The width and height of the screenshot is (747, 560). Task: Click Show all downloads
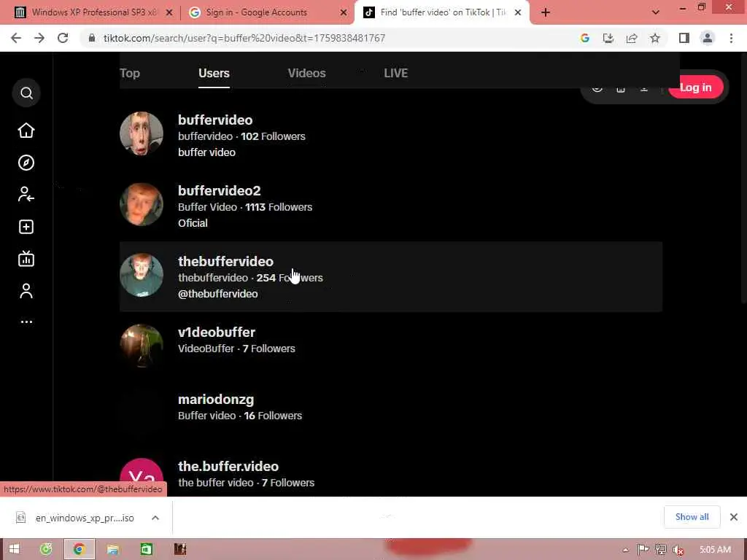click(692, 517)
